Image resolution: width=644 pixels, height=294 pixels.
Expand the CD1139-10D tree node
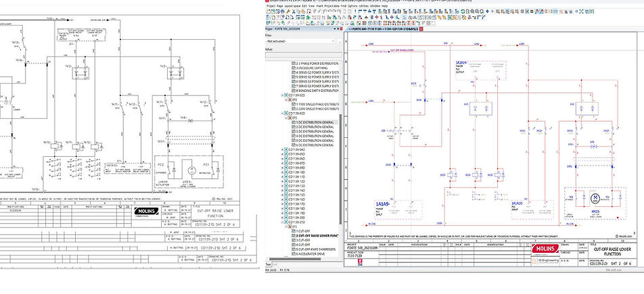(283, 172)
